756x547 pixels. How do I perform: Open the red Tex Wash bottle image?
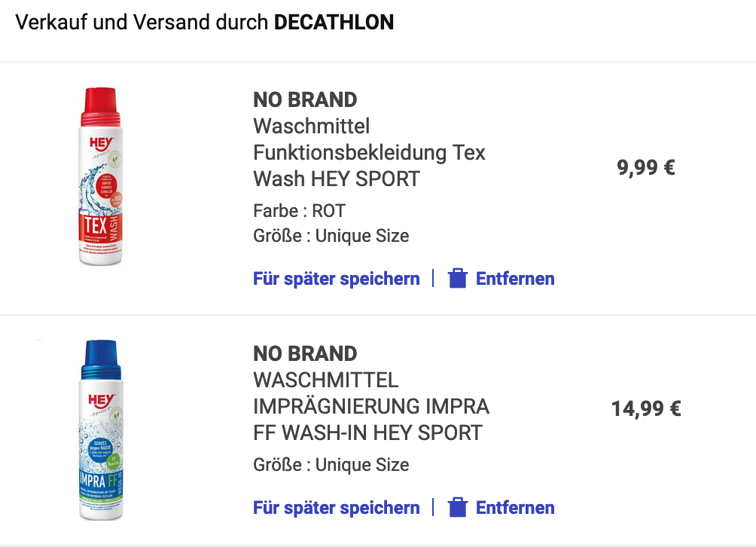(101, 178)
